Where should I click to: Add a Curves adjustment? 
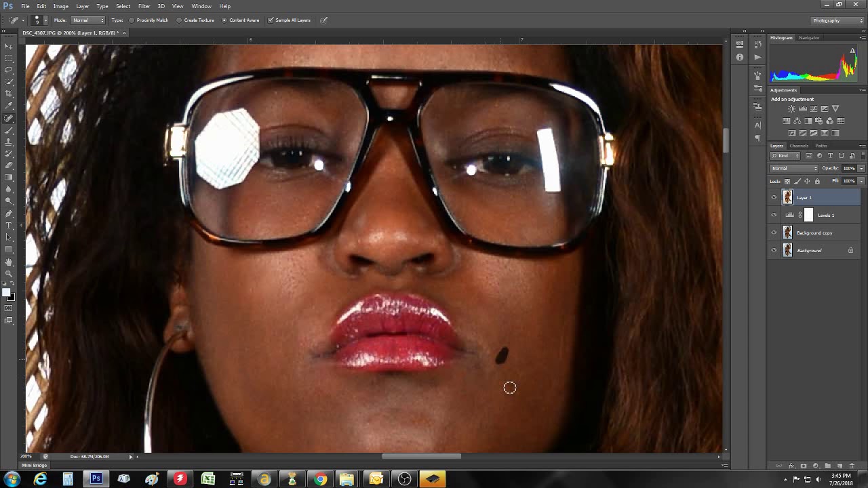click(814, 108)
